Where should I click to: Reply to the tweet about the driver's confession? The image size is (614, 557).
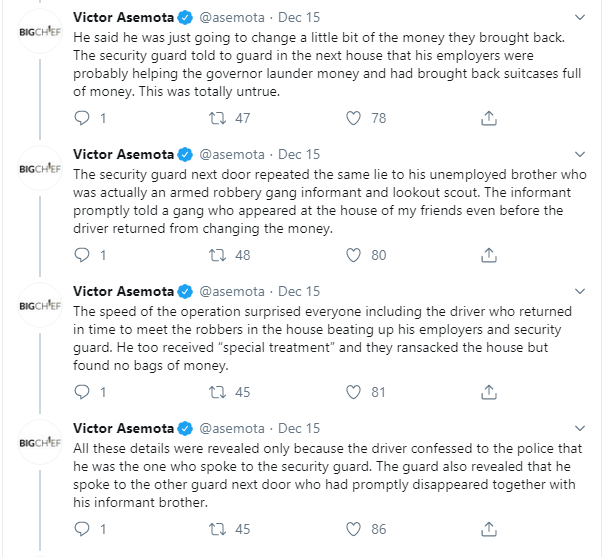[x=84, y=528]
